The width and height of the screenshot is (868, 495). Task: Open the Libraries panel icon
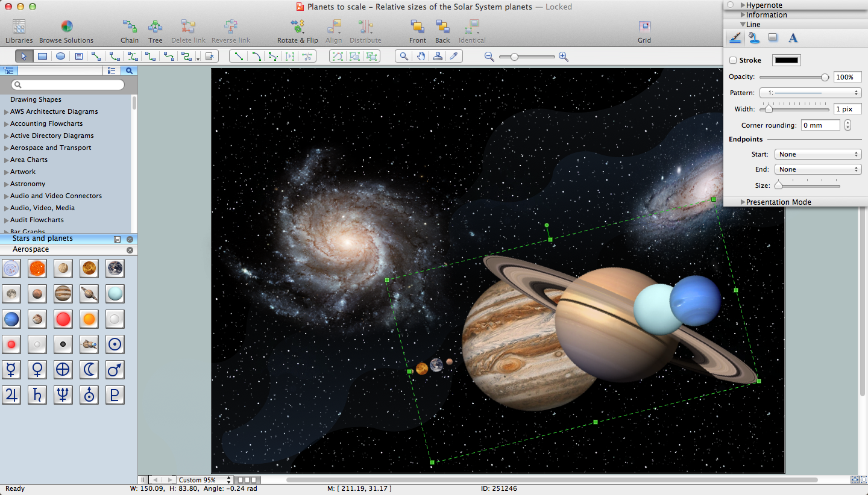(19, 26)
